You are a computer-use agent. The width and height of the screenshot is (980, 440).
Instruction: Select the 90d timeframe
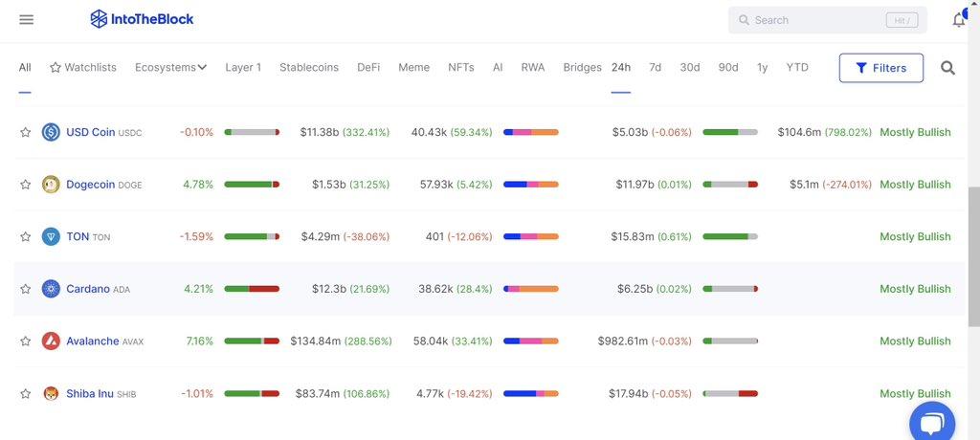click(x=728, y=68)
